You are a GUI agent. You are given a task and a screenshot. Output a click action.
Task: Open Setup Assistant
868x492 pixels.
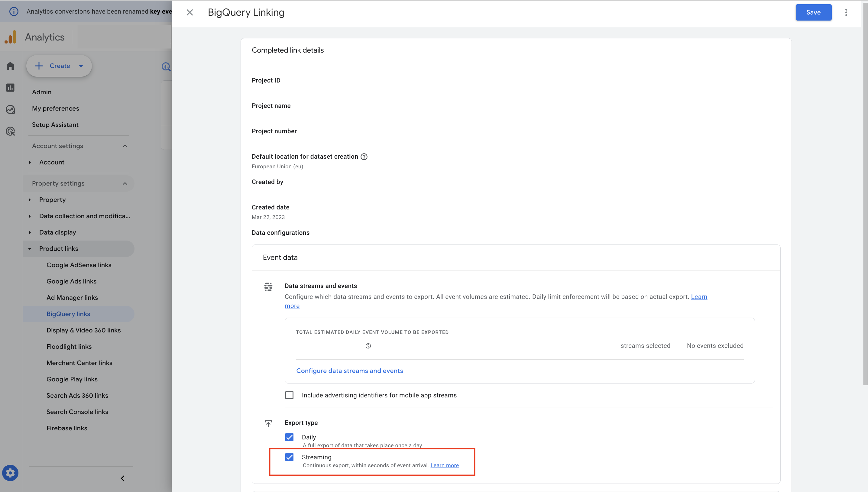(x=55, y=125)
